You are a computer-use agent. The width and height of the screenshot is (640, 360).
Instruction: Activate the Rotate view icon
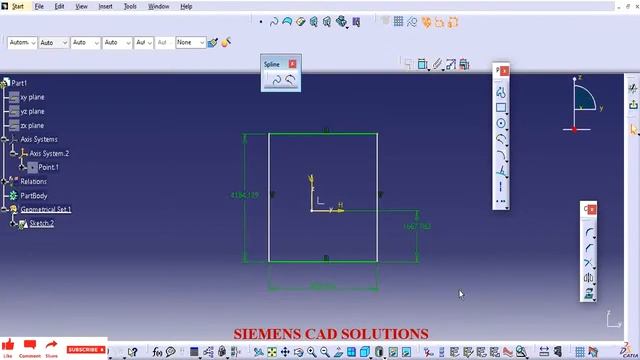tap(298, 352)
